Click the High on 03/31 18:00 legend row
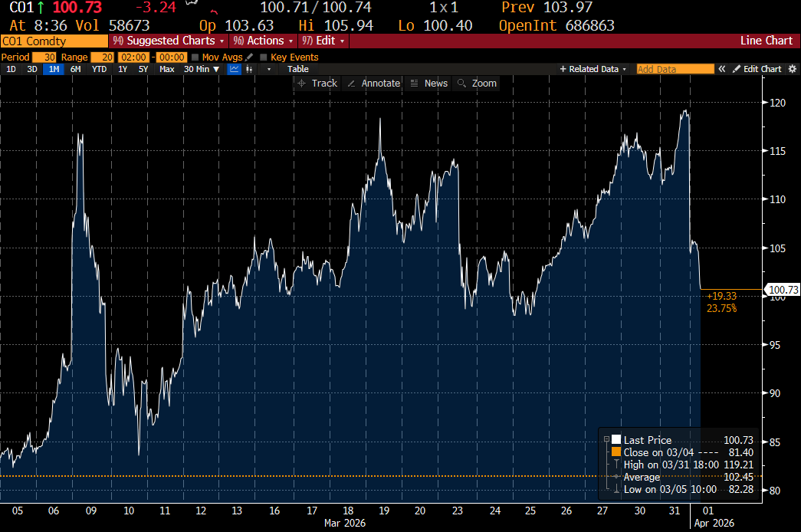Image resolution: width=801 pixels, height=532 pixels. 682,465
